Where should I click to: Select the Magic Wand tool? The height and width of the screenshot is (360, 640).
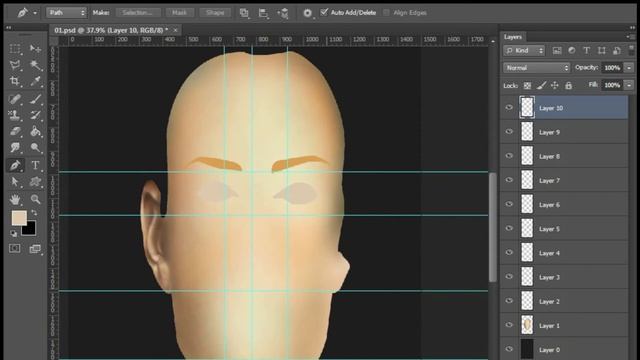pyautogui.click(x=36, y=65)
